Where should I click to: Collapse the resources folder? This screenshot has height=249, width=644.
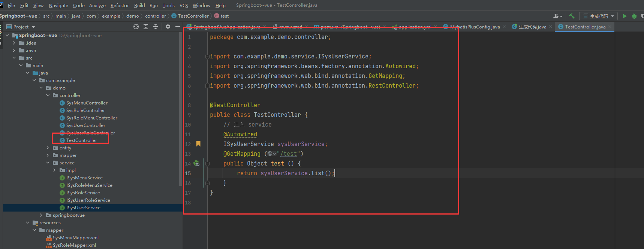pos(28,223)
